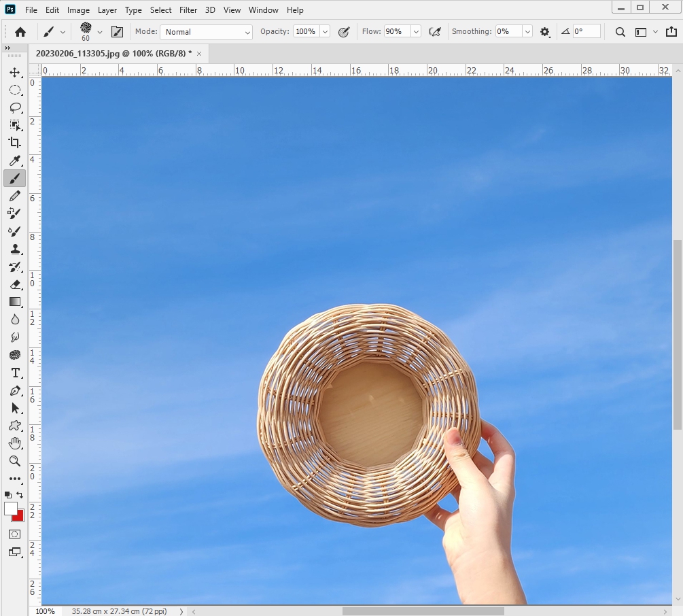Click the vertical scrollbar thumb
The image size is (683, 616).
click(x=678, y=335)
